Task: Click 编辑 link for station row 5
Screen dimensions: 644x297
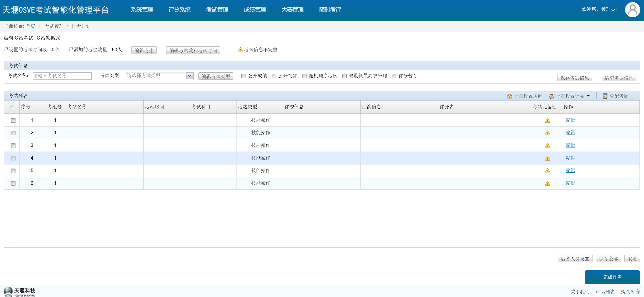Action: pos(570,170)
